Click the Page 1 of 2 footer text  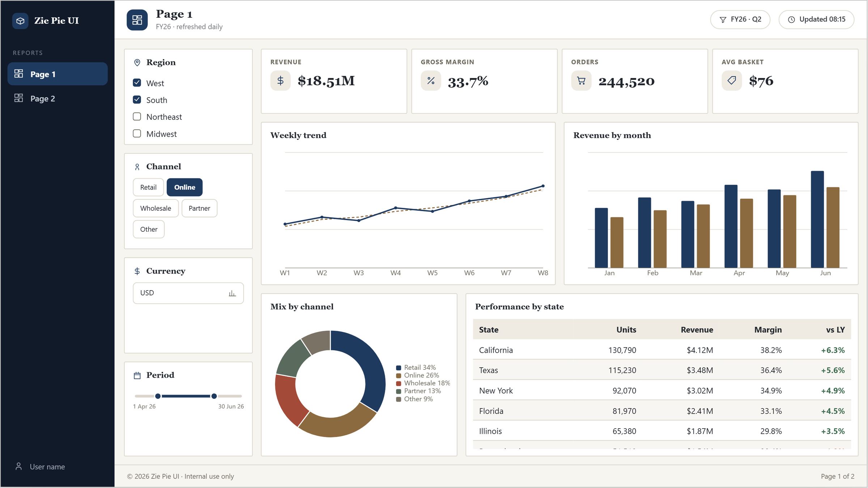837,476
